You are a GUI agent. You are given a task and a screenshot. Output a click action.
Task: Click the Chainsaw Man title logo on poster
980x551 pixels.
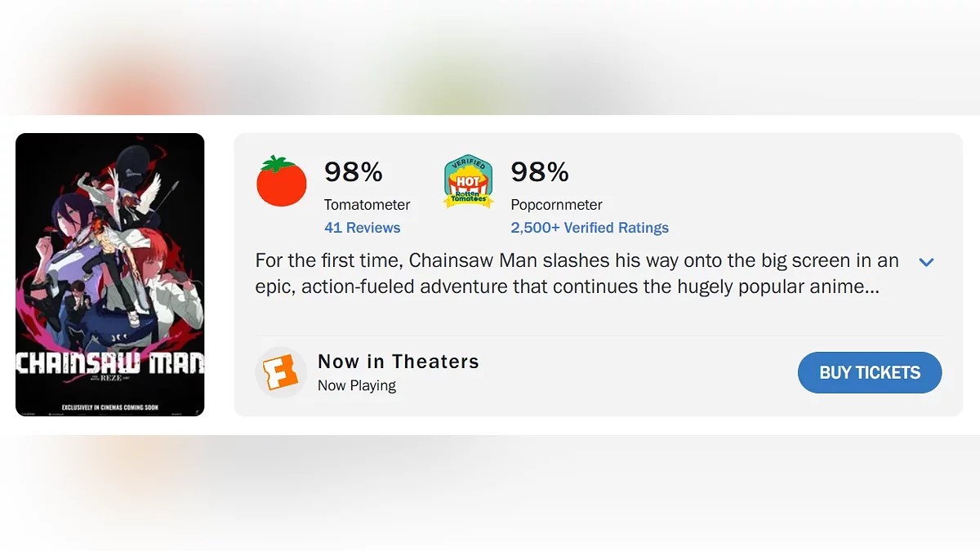(110, 363)
